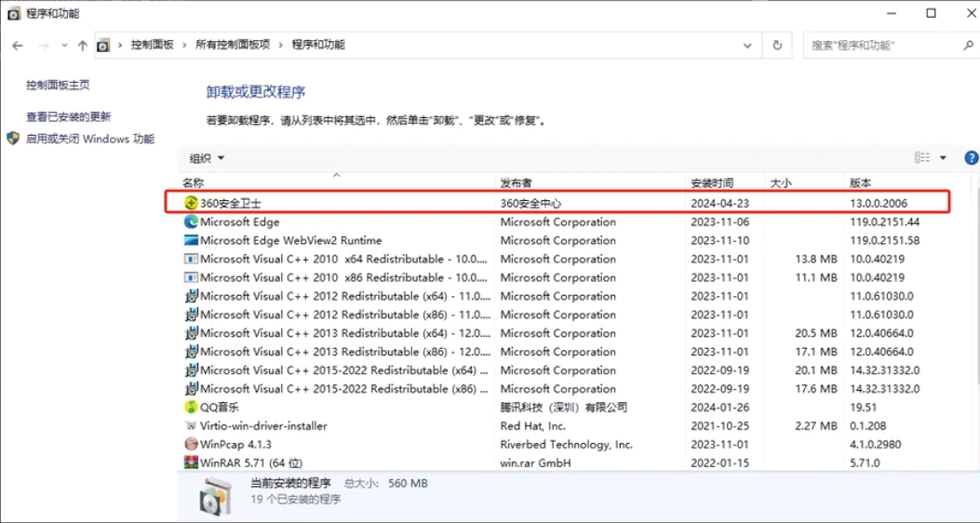Select the Virtio-win-driver-installer entry
The image size is (980, 523).
tap(263, 425)
